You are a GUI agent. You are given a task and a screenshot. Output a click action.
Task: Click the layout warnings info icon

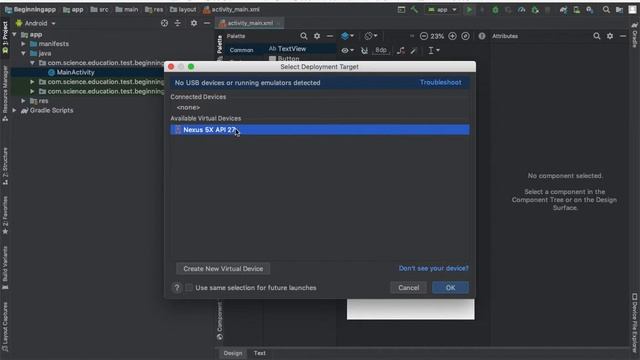click(482, 36)
